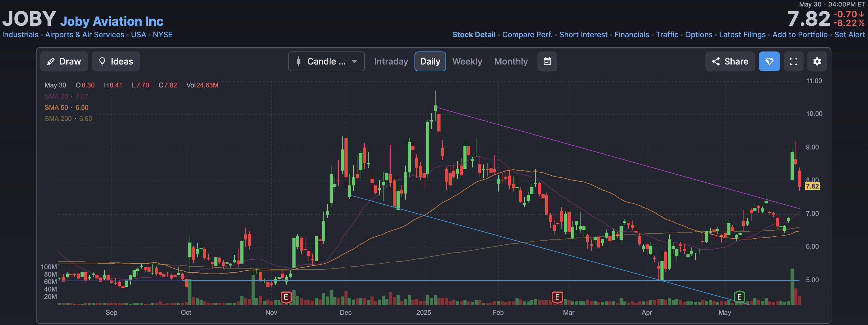
Task: Open the Stock Detail link
Action: (x=474, y=35)
